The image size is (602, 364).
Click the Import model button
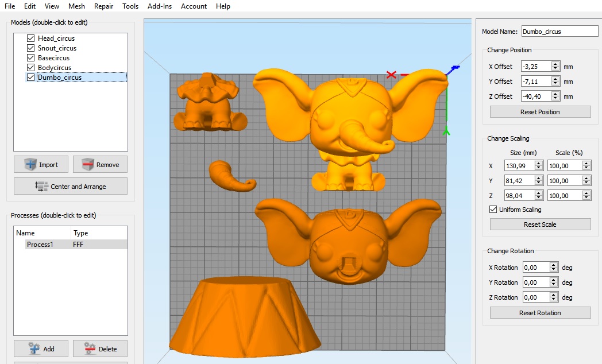point(41,165)
